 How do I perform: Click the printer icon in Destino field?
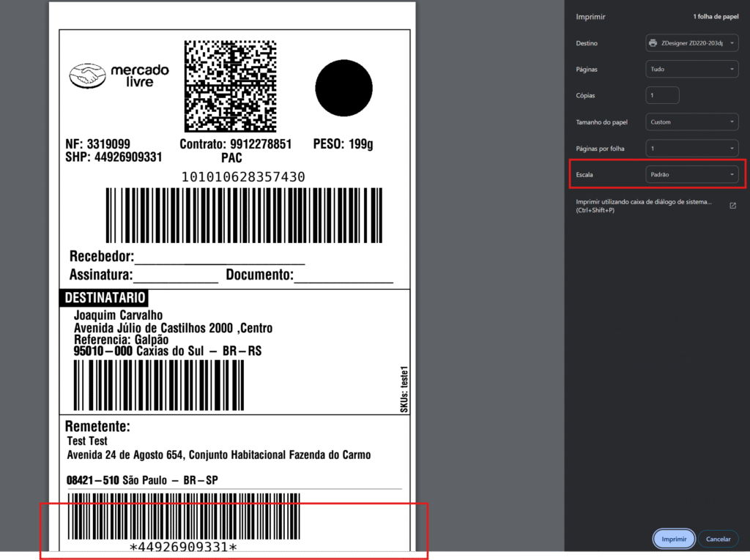[653, 43]
